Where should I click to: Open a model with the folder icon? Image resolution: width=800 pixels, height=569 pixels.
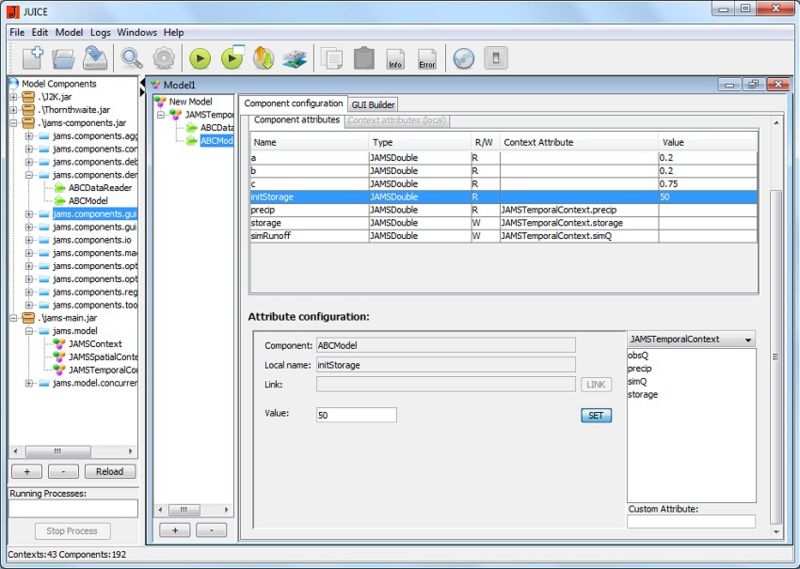64,58
